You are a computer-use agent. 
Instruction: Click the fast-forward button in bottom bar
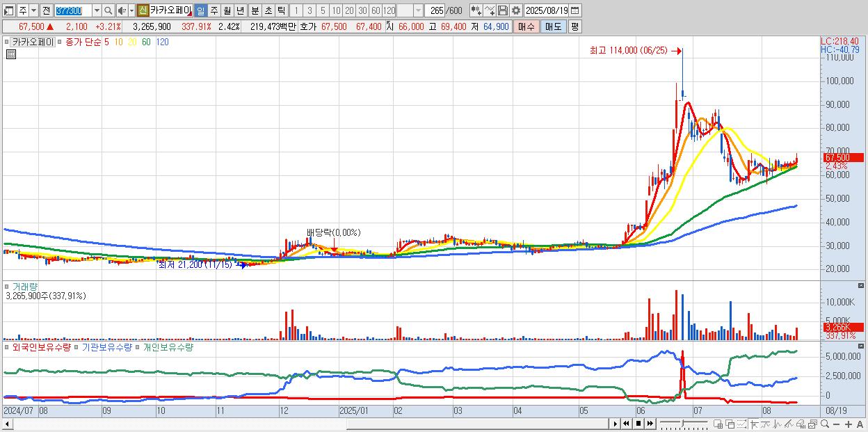pos(650,424)
